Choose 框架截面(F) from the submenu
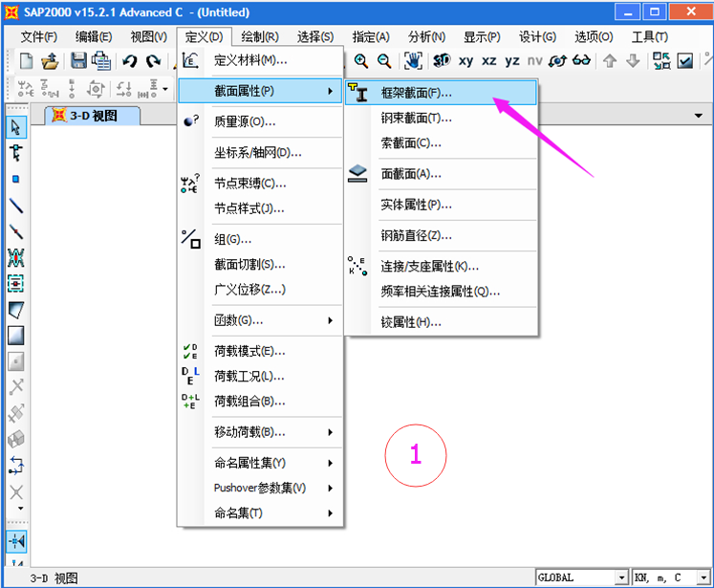 point(417,94)
